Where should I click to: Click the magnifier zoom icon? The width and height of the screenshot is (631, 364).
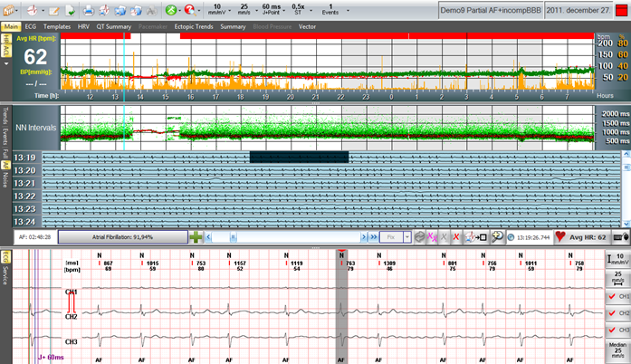click(497, 237)
